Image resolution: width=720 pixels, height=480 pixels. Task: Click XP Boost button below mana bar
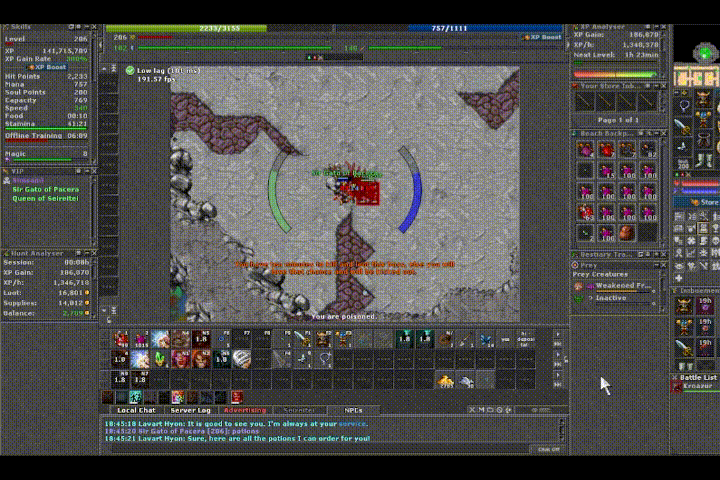pos(542,37)
